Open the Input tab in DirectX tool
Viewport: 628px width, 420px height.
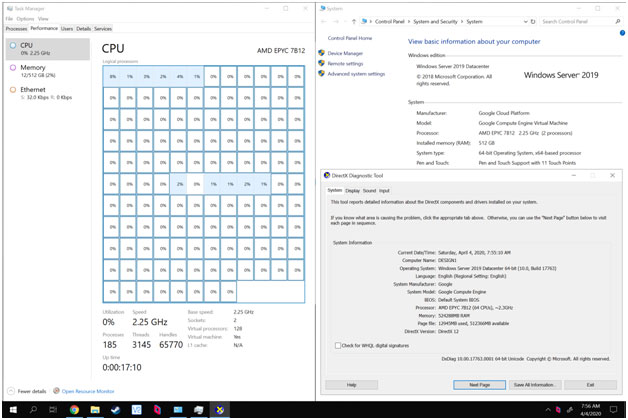click(x=384, y=191)
